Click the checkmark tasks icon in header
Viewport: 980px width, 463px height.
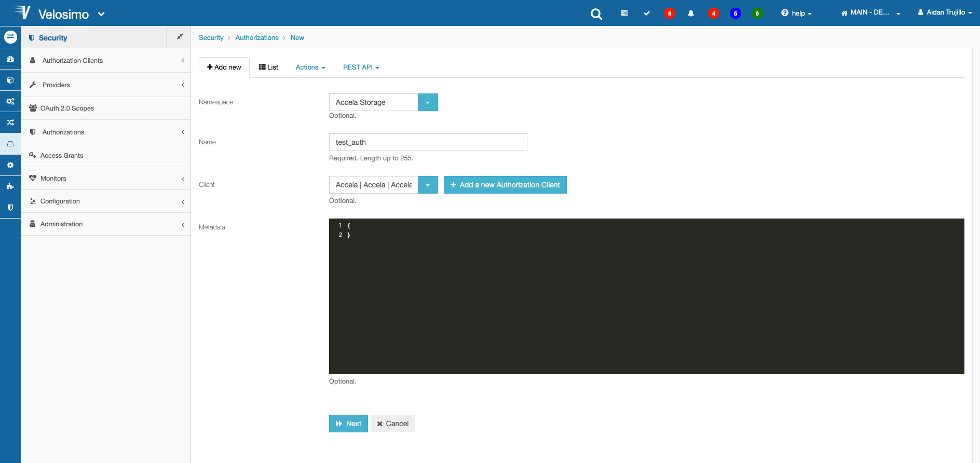[x=647, y=13]
